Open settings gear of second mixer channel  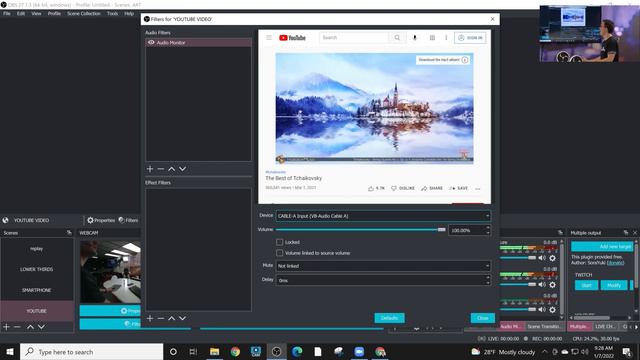coord(552,284)
